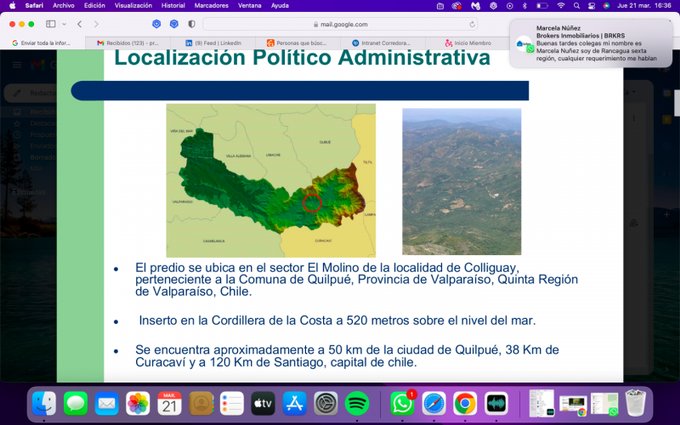Switch to the 'Enviar toda la infor...' tab
Image resolution: width=680 pixels, height=425 pixels.
pos(42,43)
